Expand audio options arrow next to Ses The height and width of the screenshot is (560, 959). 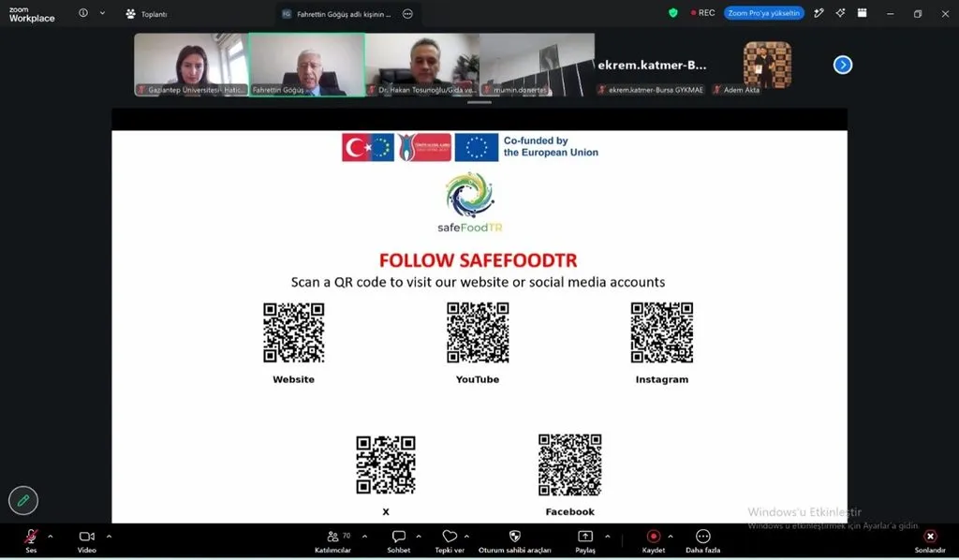pyautogui.click(x=51, y=537)
